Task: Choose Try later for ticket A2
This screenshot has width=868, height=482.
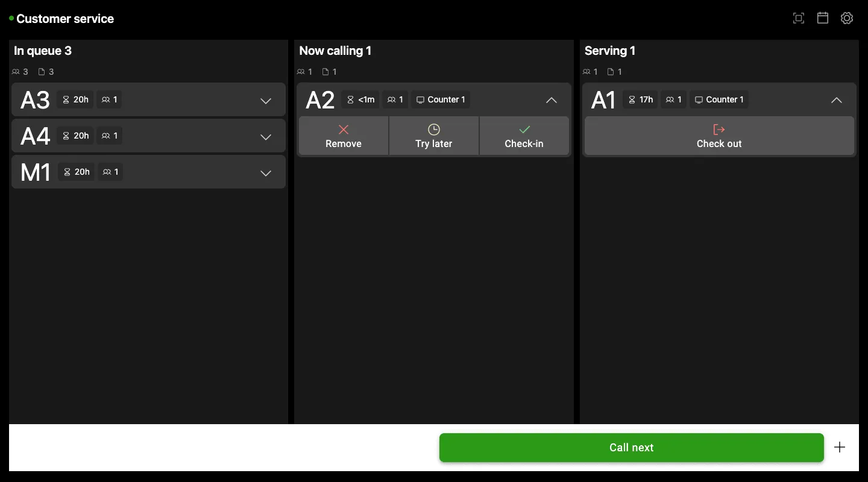Action: click(434, 136)
